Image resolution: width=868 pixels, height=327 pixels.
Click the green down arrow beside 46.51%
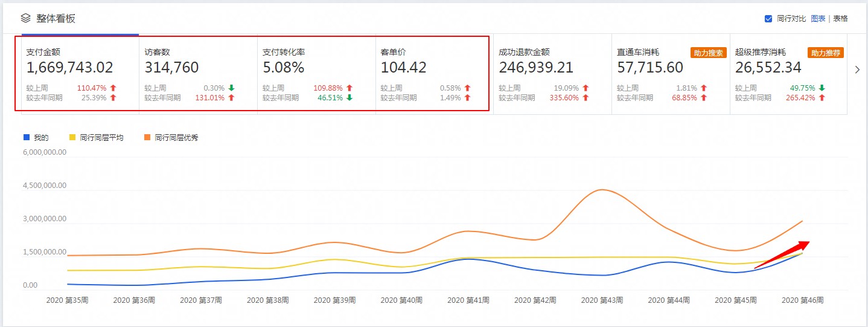coord(349,98)
